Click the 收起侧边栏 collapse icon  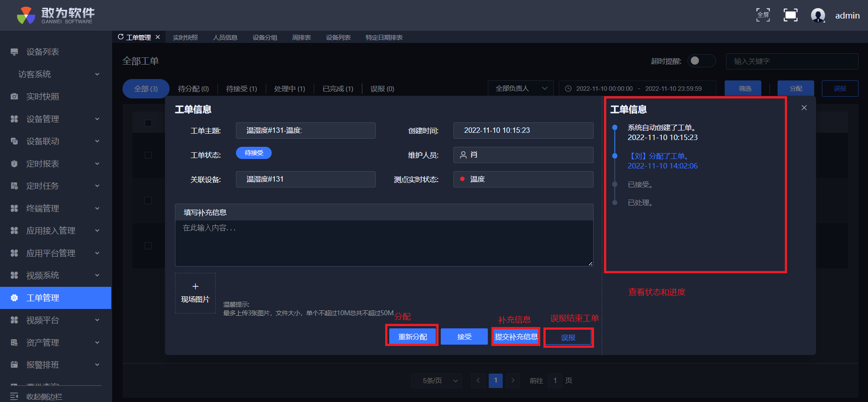click(x=14, y=396)
